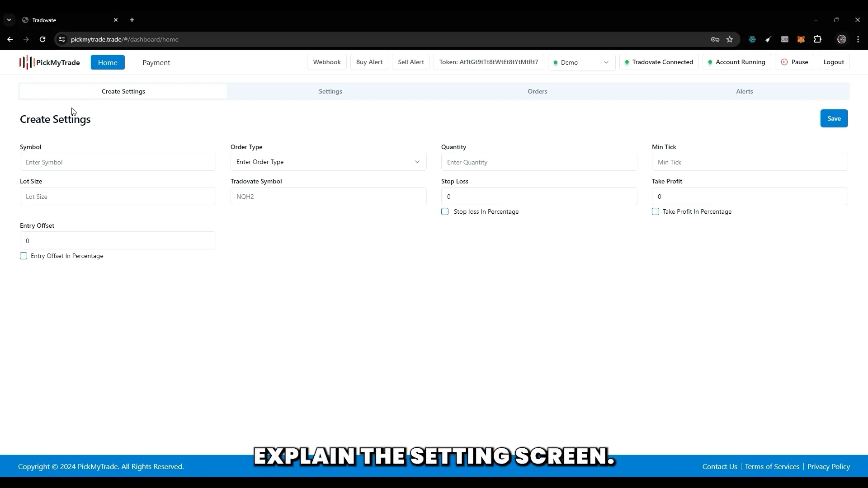
Task: Expand the Order Type dropdown
Action: click(x=328, y=162)
